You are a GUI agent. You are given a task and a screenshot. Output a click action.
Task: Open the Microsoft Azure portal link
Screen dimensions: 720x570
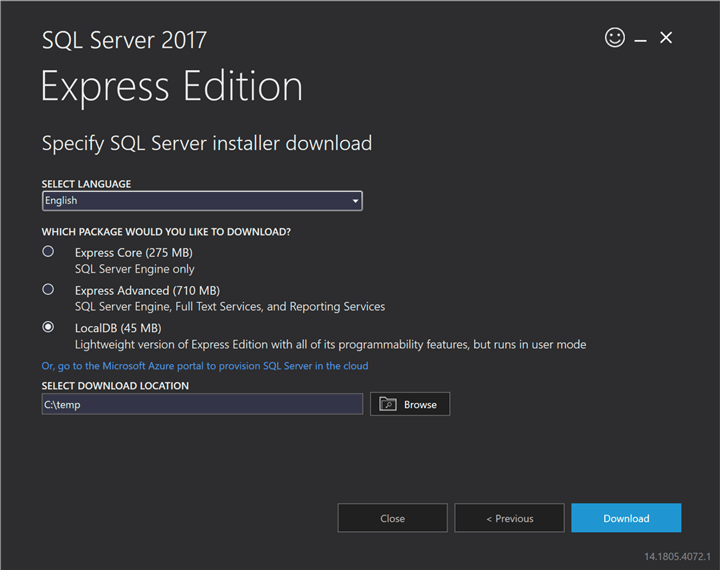click(x=205, y=366)
